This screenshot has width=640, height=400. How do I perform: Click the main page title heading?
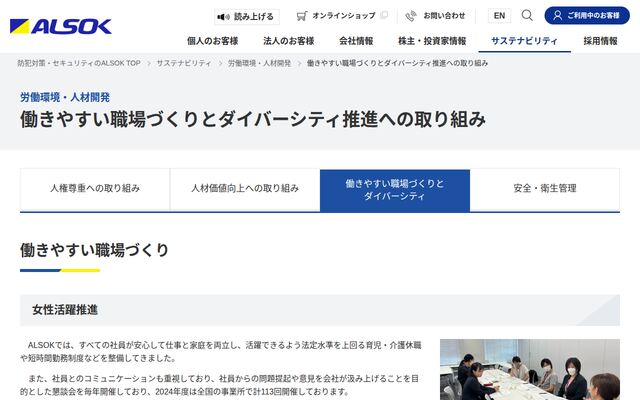pos(253,119)
